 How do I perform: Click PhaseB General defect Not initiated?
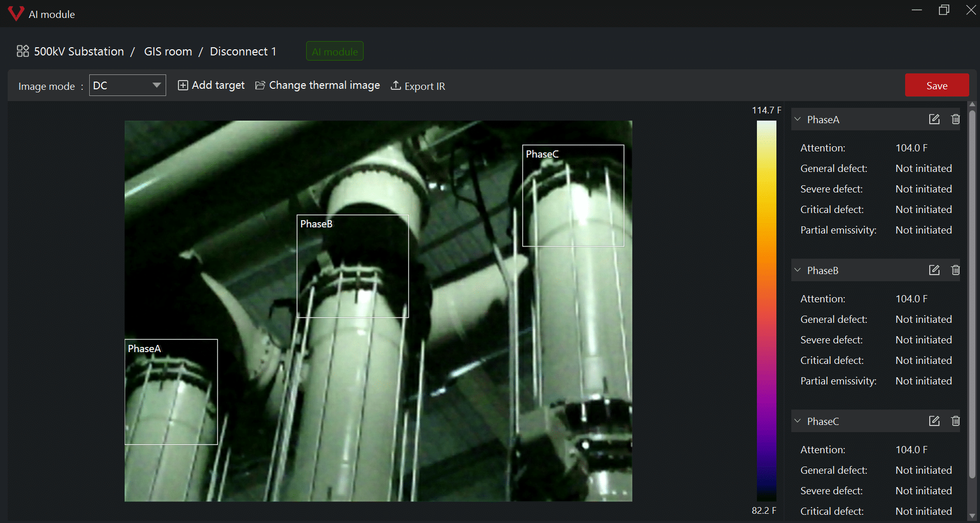pos(924,319)
